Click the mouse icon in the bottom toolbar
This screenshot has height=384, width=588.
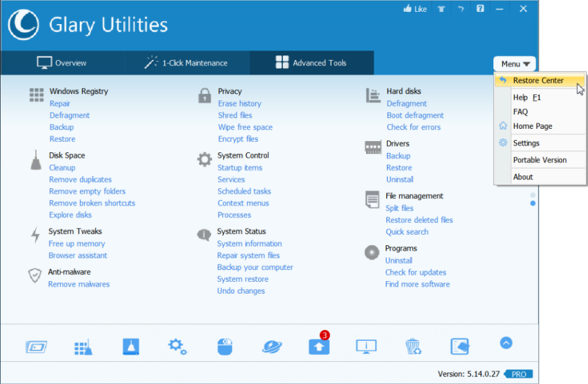tap(225, 347)
